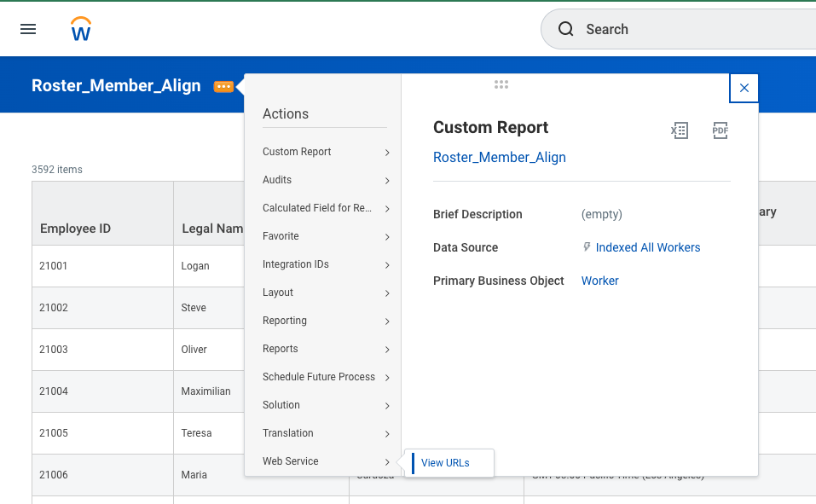Expand the Integration IDs submenu
Screen dimensions: 816x504
pos(324,264)
